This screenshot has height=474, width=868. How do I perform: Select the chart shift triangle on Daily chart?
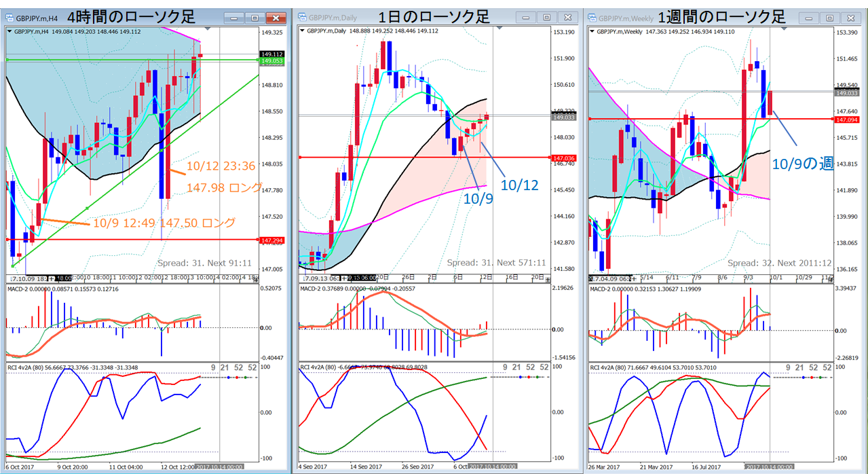500,29
